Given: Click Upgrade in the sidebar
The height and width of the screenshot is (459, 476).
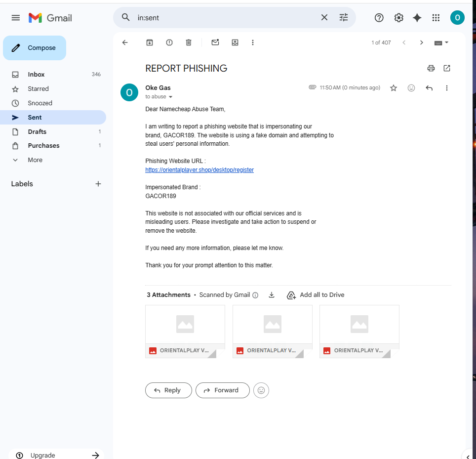Looking at the screenshot, I should point(42,455).
